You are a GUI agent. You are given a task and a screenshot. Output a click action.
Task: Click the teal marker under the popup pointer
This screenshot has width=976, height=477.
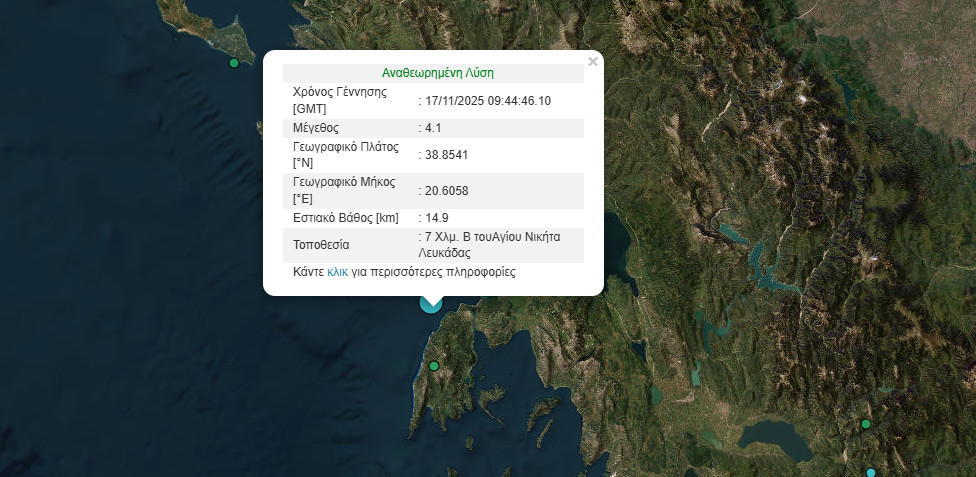click(x=432, y=305)
